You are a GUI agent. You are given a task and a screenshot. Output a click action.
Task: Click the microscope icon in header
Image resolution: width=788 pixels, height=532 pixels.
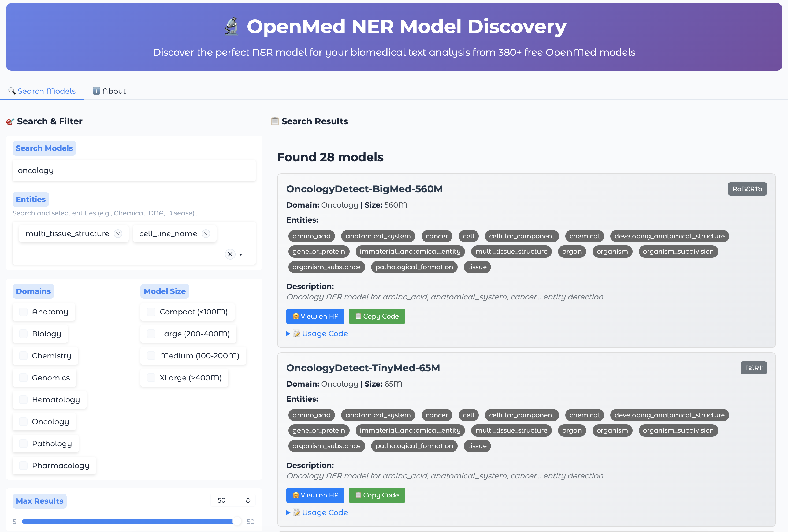click(231, 27)
